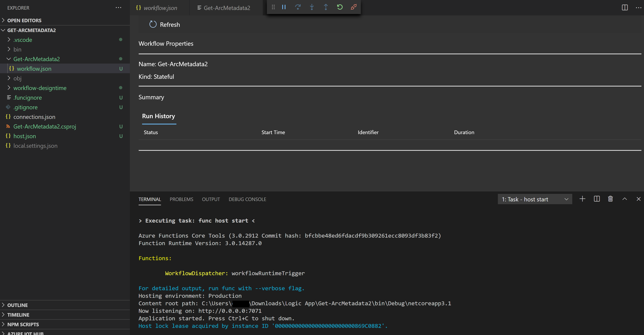Collapse the Get-ArcMetadata2 folder
The height and width of the screenshot is (335, 644).
point(36,59)
